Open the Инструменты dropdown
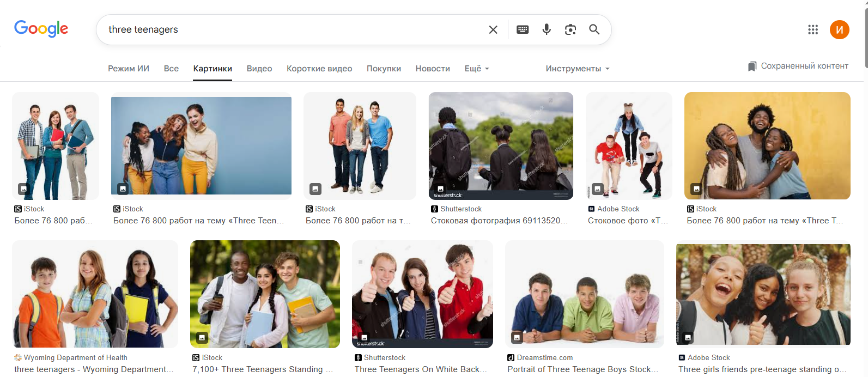 (578, 69)
